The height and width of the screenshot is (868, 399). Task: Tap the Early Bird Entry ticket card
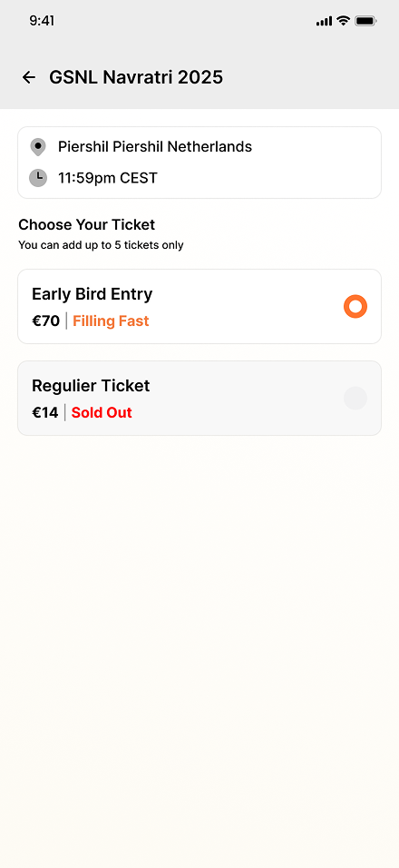pos(199,307)
